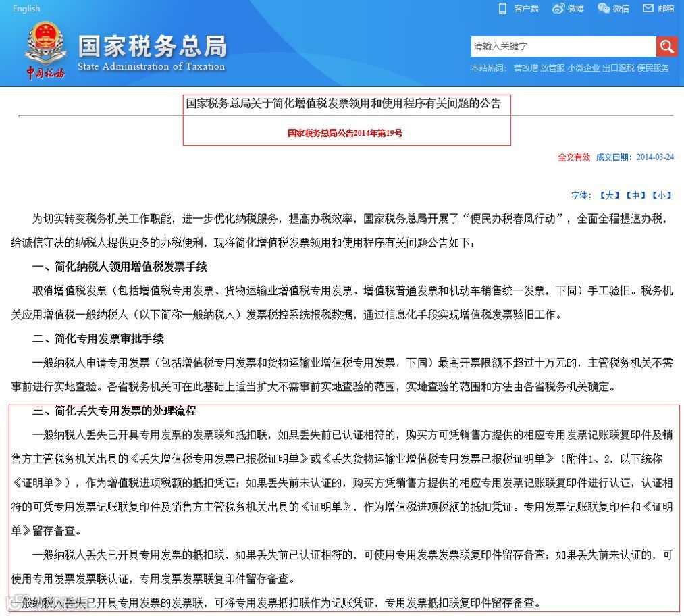
Task: Click the 字体 label
Action: (581, 195)
